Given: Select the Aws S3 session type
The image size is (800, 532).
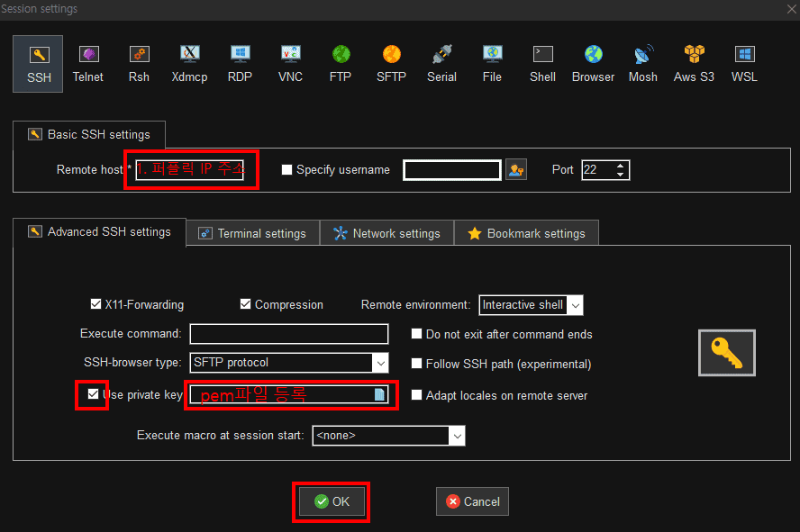Looking at the screenshot, I should tap(694, 64).
